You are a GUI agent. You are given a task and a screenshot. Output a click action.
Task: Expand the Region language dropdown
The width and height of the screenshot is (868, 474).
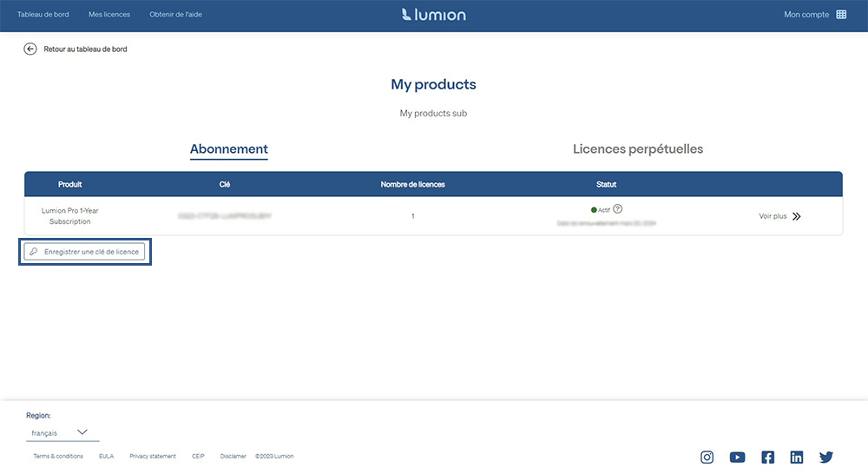[62, 432]
